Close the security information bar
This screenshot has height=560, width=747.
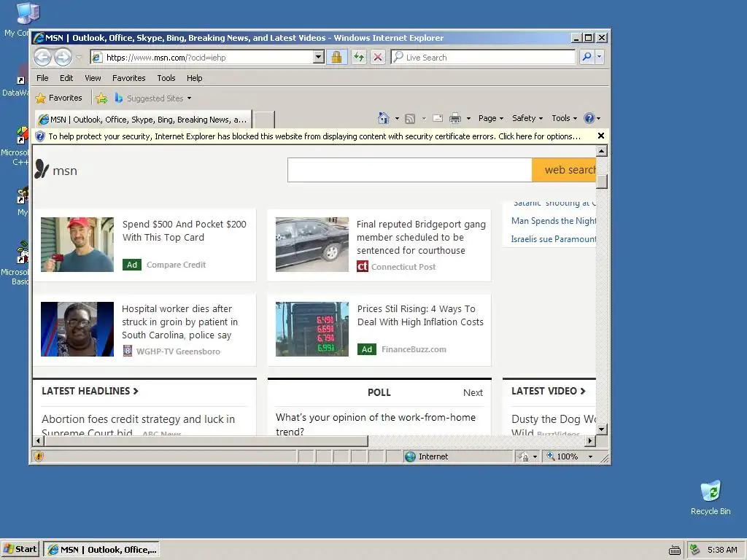coord(601,136)
